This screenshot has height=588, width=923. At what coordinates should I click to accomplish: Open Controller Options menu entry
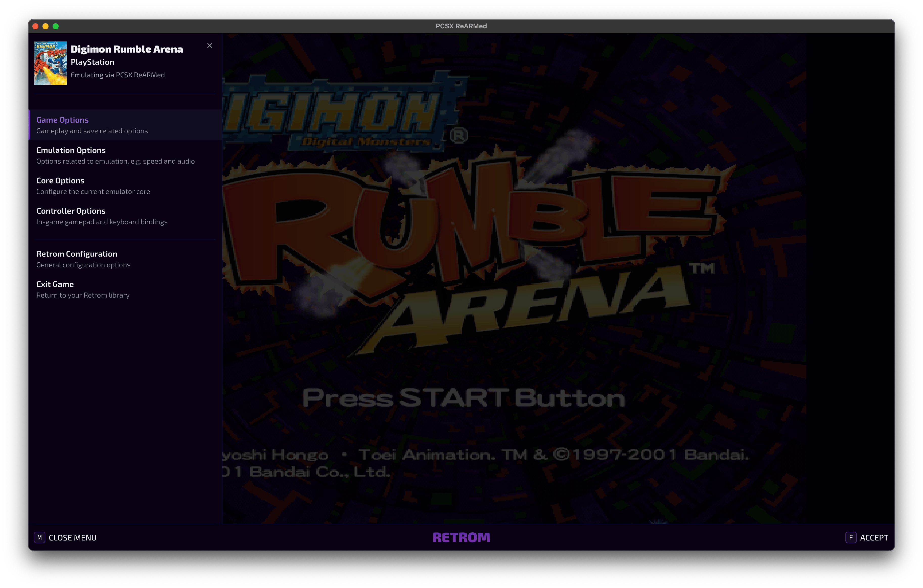click(125, 216)
